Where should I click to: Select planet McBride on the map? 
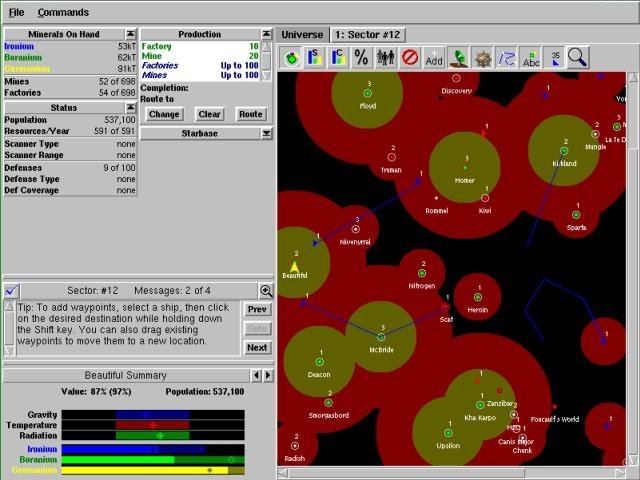[381, 337]
